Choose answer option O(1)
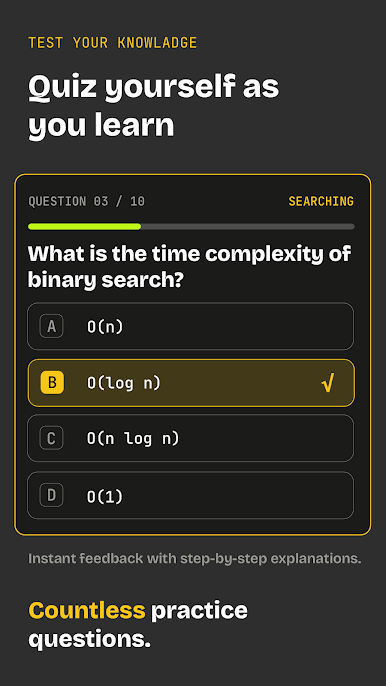386x686 pixels. click(190, 495)
